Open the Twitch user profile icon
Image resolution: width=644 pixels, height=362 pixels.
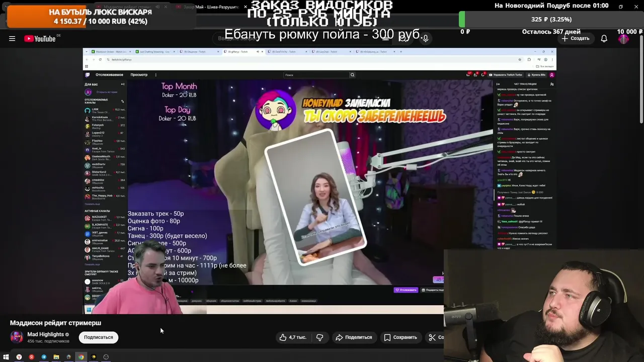[x=552, y=75]
